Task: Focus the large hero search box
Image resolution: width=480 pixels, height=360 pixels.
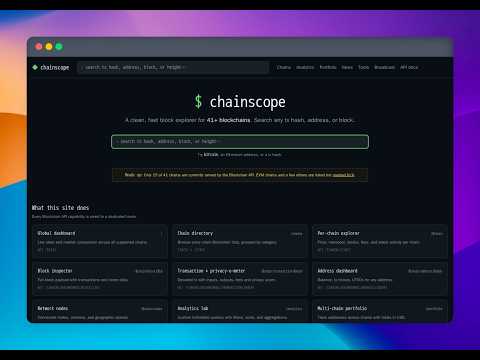Action: (240, 142)
